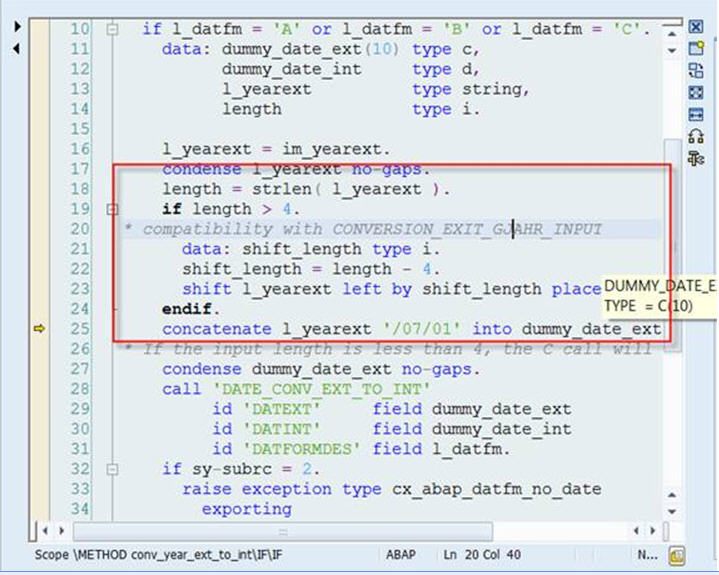
Task: Click the maximize editor icon with four arrows
Action: point(697,93)
